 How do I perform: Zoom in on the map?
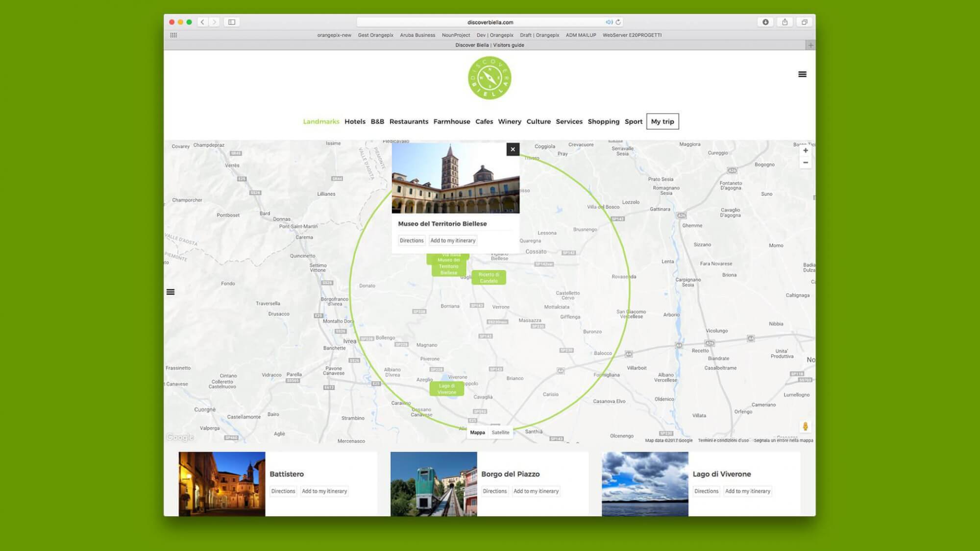(806, 150)
